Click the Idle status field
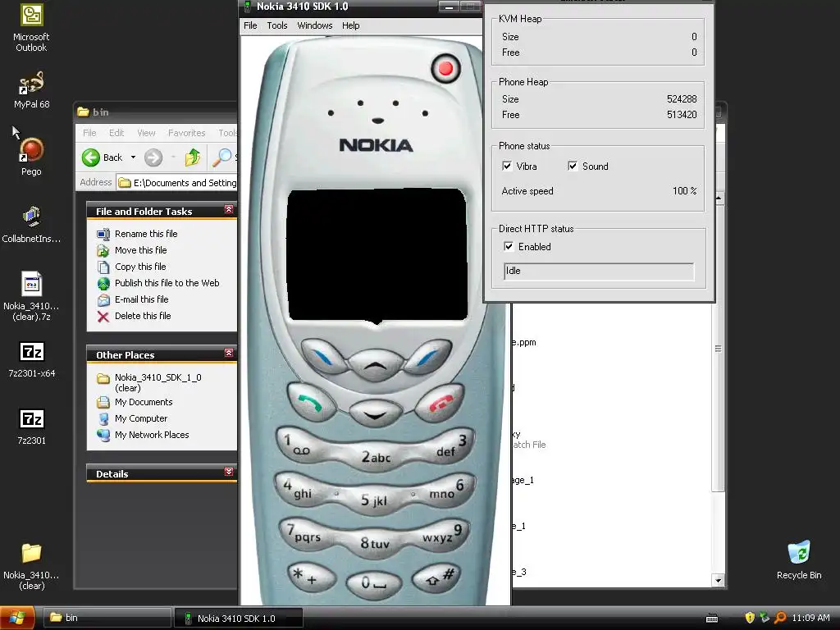This screenshot has width=840, height=630. (599, 271)
